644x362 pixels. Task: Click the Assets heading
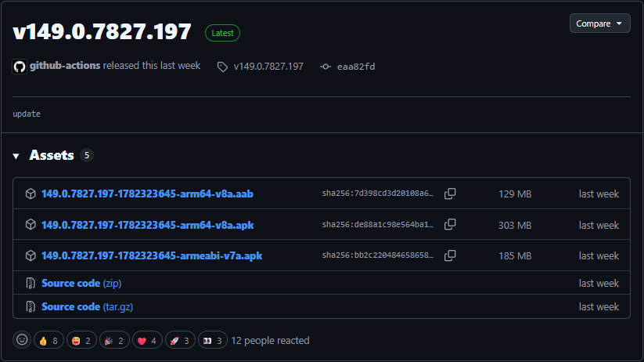(52, 155)
